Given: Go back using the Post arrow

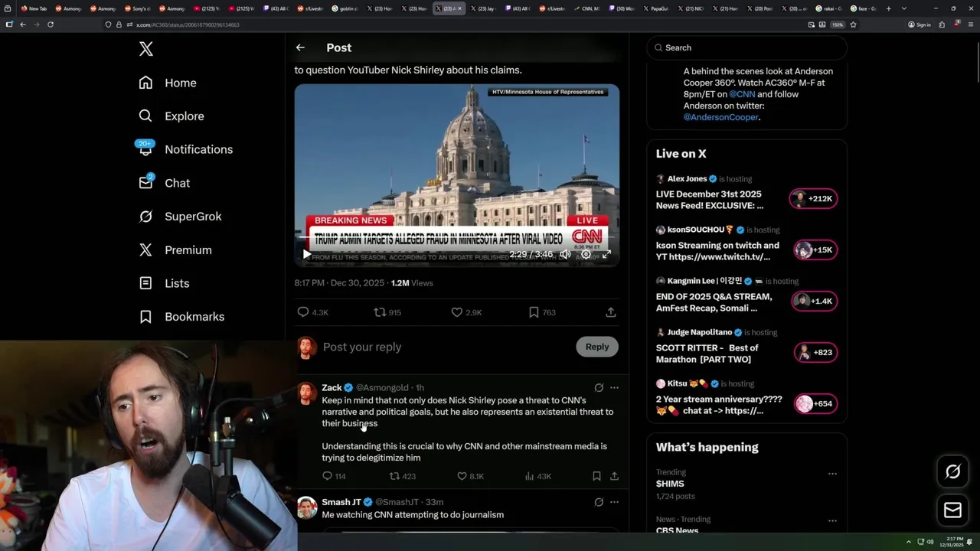Looking at the screenshot, I should click(300, 47).
